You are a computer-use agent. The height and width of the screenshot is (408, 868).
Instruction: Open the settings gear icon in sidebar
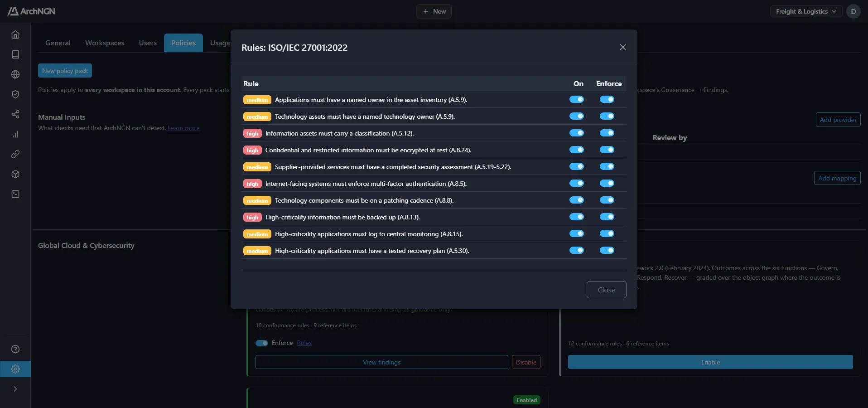point(15,369)
